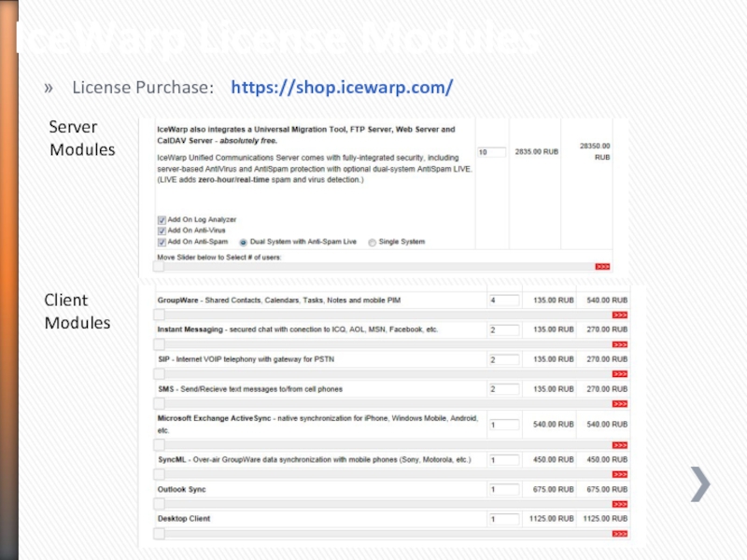The height and width of the screenshot is (560, 747).
Task: Click the 2835.00 RUB server unit price
Action: [x=536, y=152]
